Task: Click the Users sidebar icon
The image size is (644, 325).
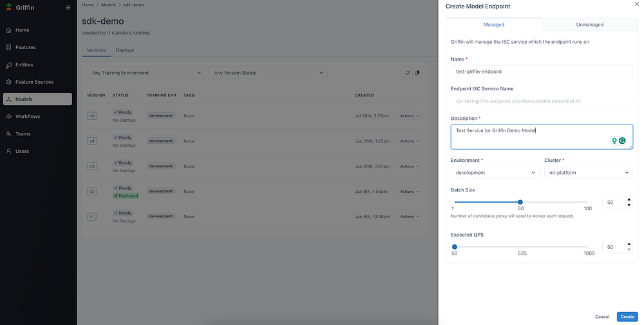Action: point(8,151)
